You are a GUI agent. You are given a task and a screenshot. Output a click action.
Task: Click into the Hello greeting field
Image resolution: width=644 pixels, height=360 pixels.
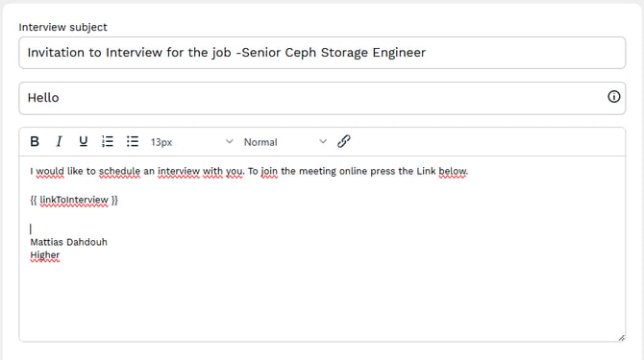(x=322, y=98)
